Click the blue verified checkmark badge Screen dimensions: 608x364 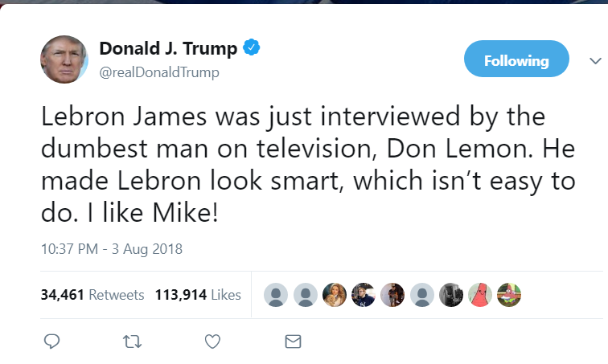[251, 47]
